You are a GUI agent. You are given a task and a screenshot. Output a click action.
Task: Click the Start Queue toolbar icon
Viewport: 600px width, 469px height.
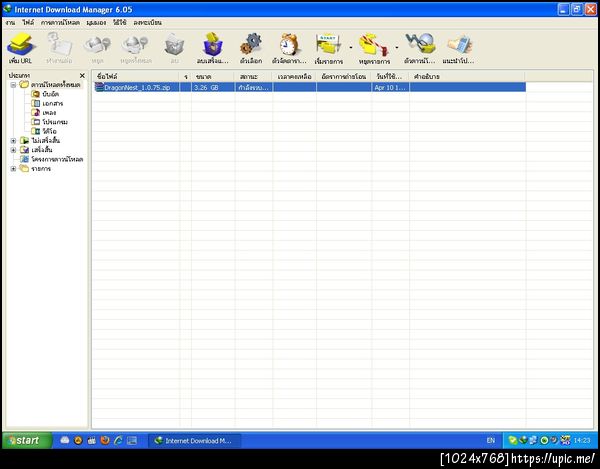(328, 48)
